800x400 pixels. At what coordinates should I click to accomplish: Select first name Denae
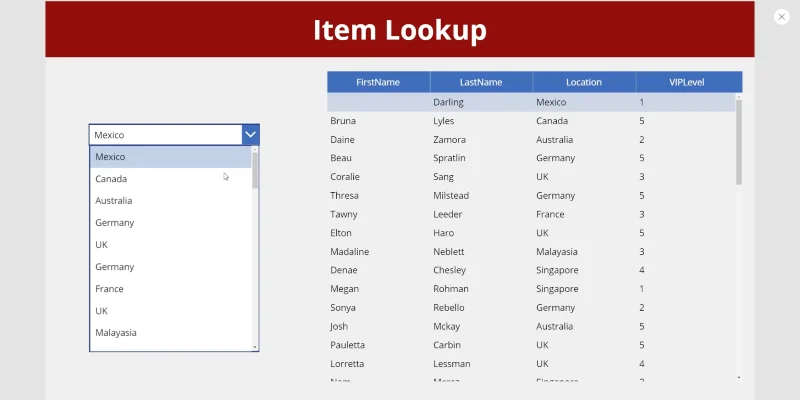tap(343, 270)
